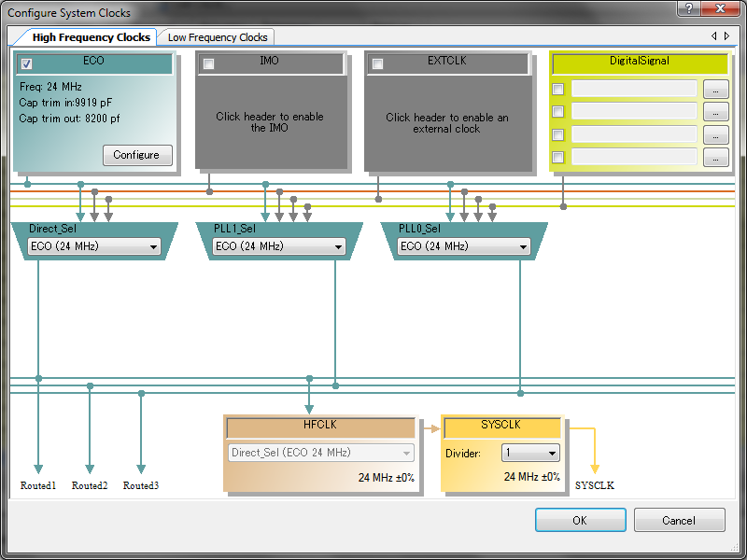Enable the IMO clock checkbox
Image resolution: width=747 pixels, height=560 pixels.
(x=208, y=63)
